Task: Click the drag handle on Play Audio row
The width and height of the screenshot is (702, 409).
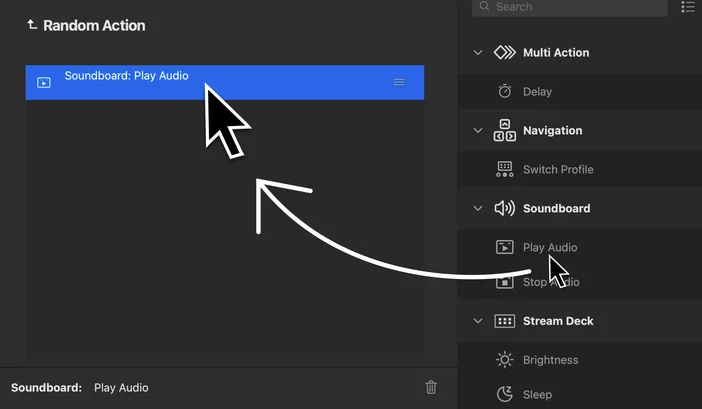Action: tap(399, 82)
